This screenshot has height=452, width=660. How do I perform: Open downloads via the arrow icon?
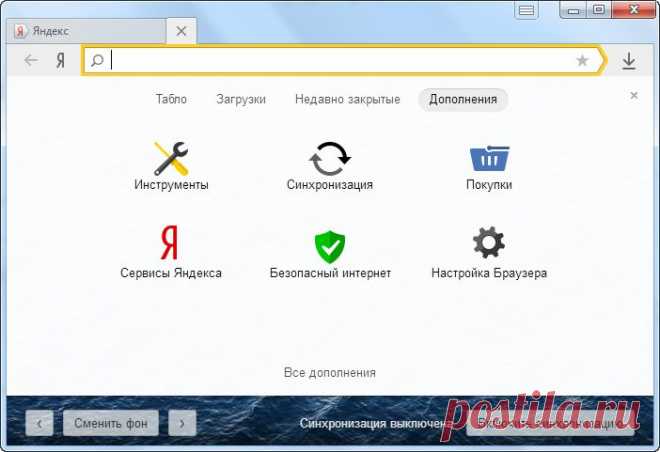[629, 61]
